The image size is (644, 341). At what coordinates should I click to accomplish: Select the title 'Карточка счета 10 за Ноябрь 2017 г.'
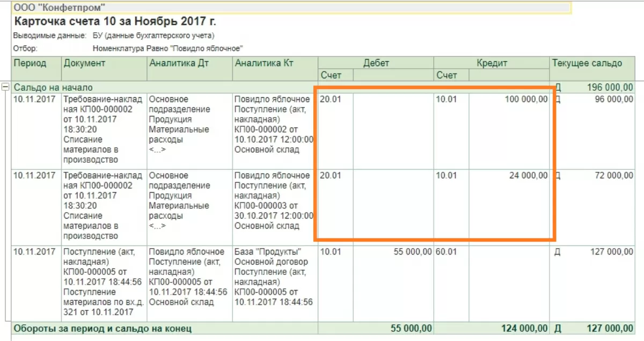pos(115,22)
